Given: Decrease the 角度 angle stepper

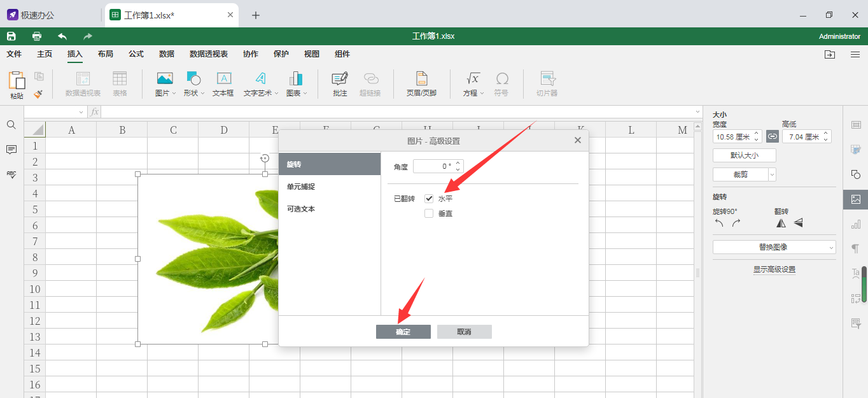Looking at the screenshot, I should click(458, 169).
